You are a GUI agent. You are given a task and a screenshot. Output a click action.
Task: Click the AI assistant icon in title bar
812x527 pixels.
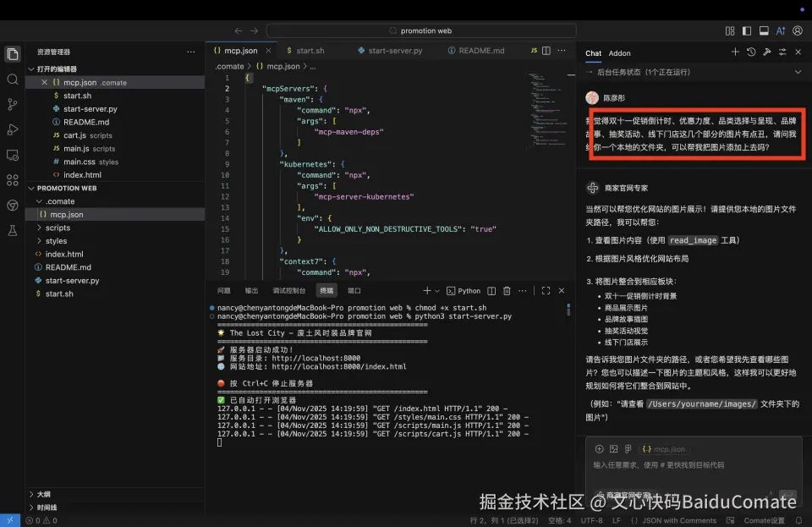click(x=781, y=31)
